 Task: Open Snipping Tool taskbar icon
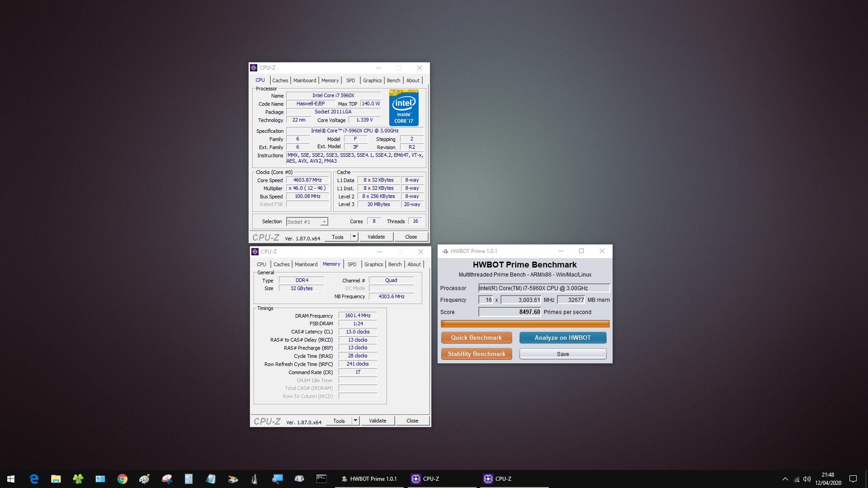click(167, 479)
